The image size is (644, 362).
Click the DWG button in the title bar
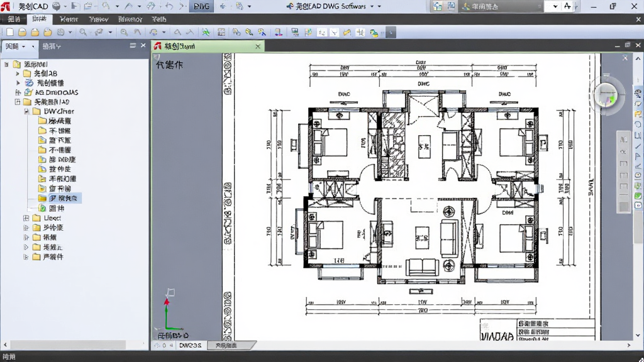pyautogui.click(x=201, y=6)
